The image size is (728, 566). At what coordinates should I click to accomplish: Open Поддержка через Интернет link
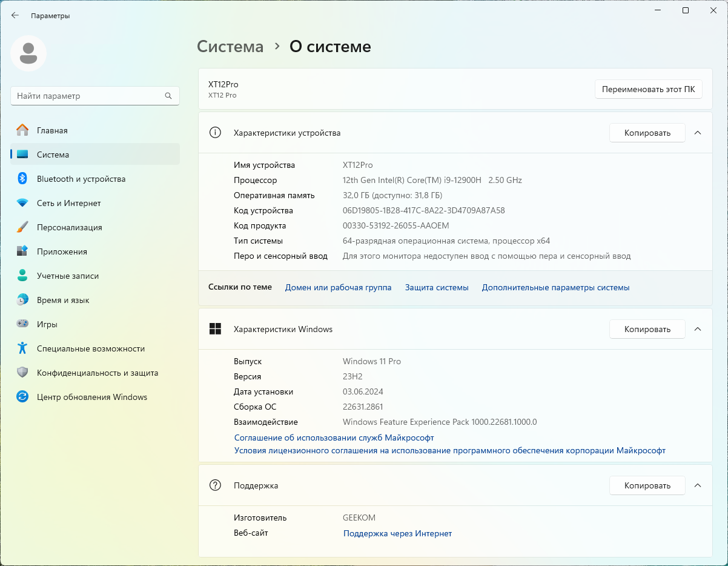[x=397, y=533]
